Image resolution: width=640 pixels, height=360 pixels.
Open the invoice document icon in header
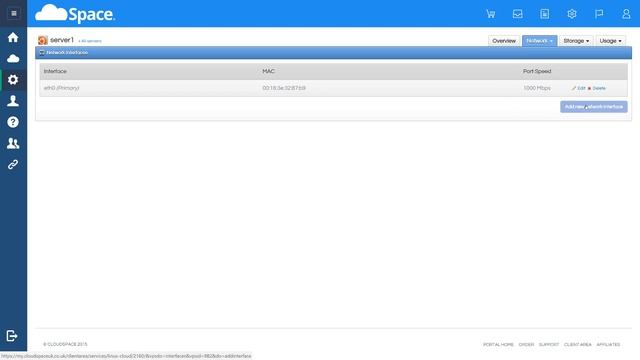tap(545, 14)
